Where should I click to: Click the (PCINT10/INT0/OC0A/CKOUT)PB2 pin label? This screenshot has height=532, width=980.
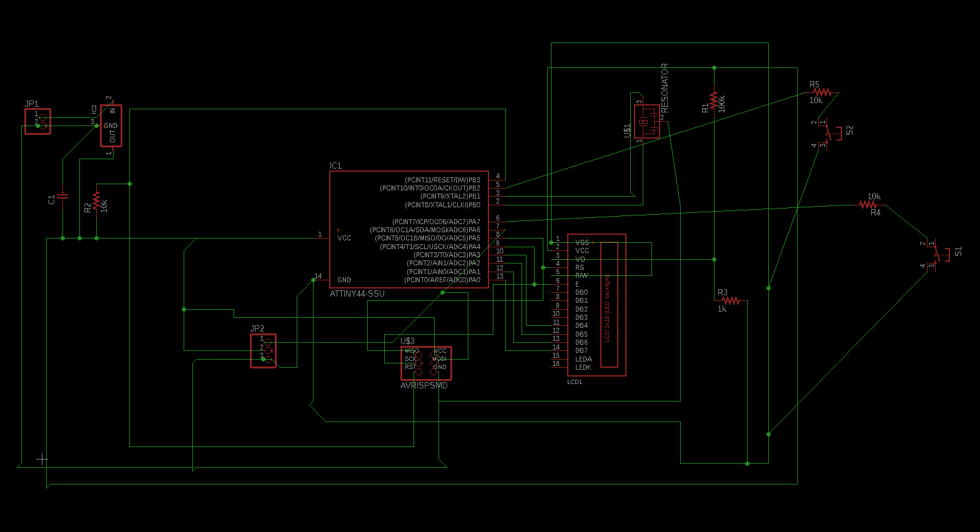pyautogui.click(x=430, y=188)
